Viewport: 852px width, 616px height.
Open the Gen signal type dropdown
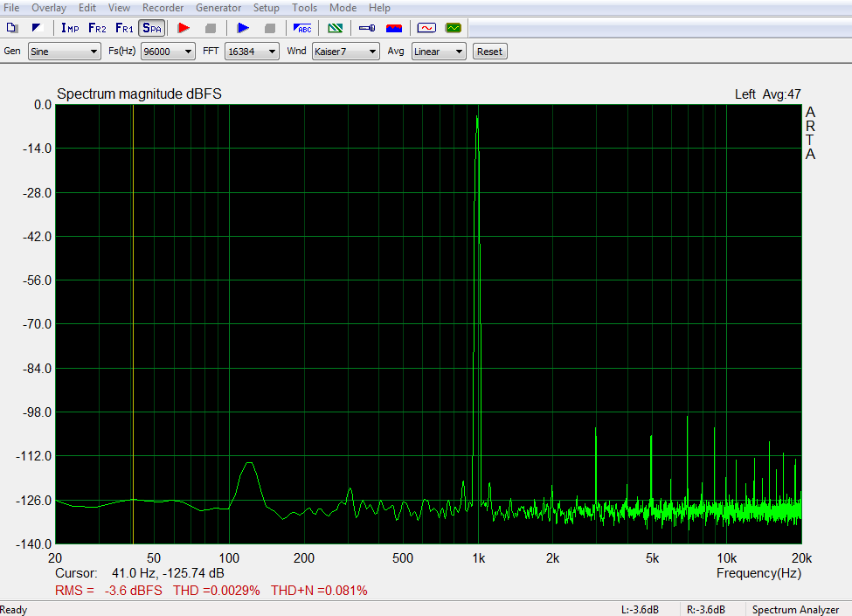(x=64, y=52)
